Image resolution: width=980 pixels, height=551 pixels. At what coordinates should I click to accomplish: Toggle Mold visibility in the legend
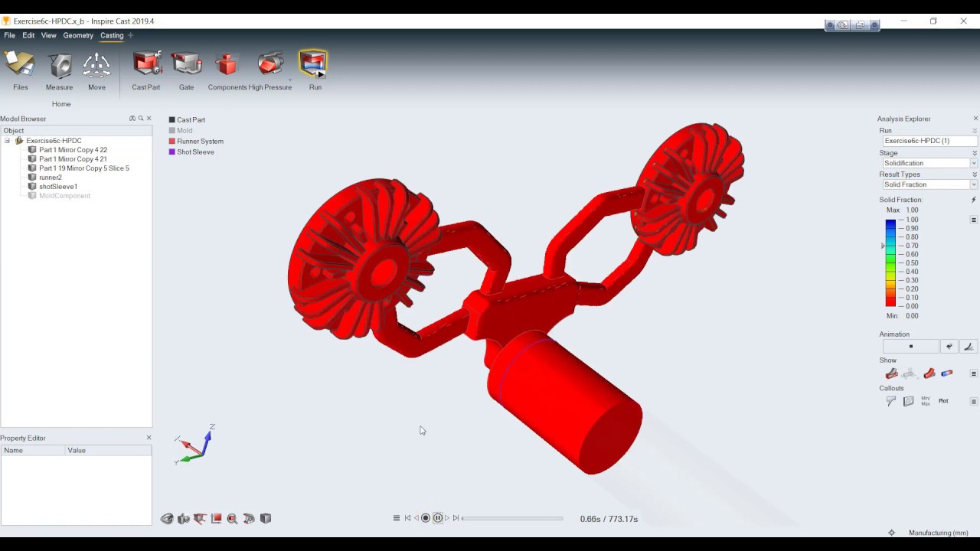(181, 131)
